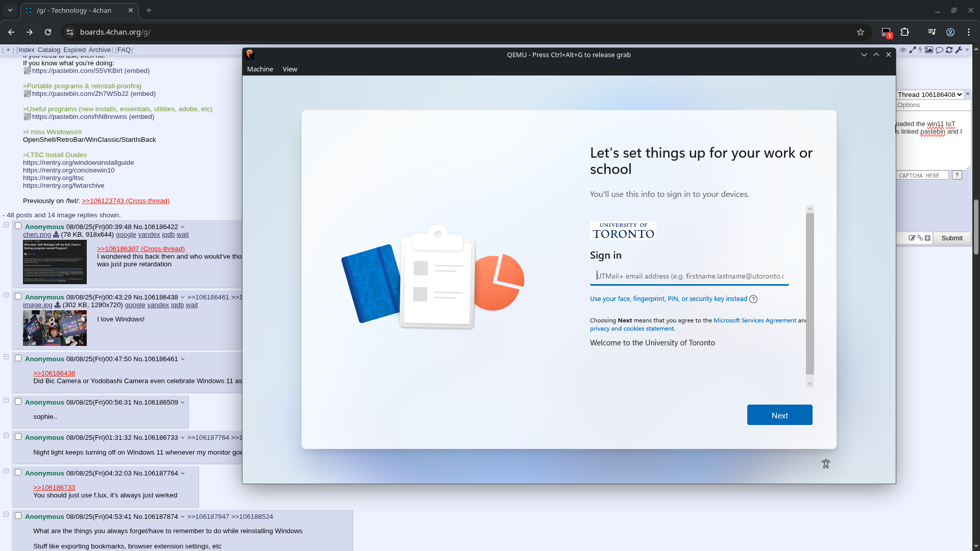This screenshot has width=980, height=551.
Task: Click the help question mark beside sign-in options
Action: [x=753, y=299]
